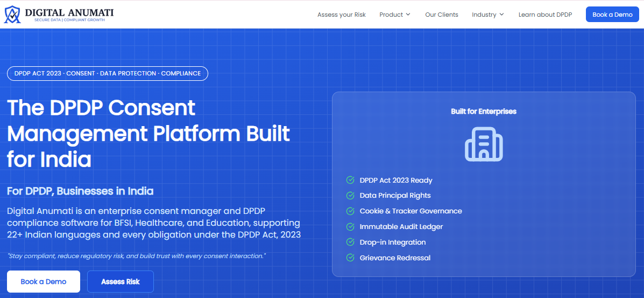Click the DPDP ACT 2023 tag pill
The width and height of the screenshot is (644, 298).
(108, 74)
